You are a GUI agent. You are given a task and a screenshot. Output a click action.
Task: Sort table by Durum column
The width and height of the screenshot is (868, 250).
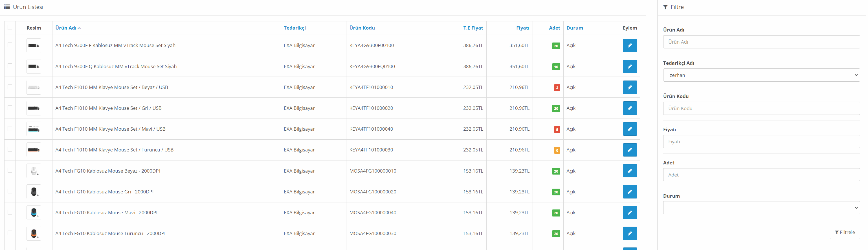tap(575, 28)
